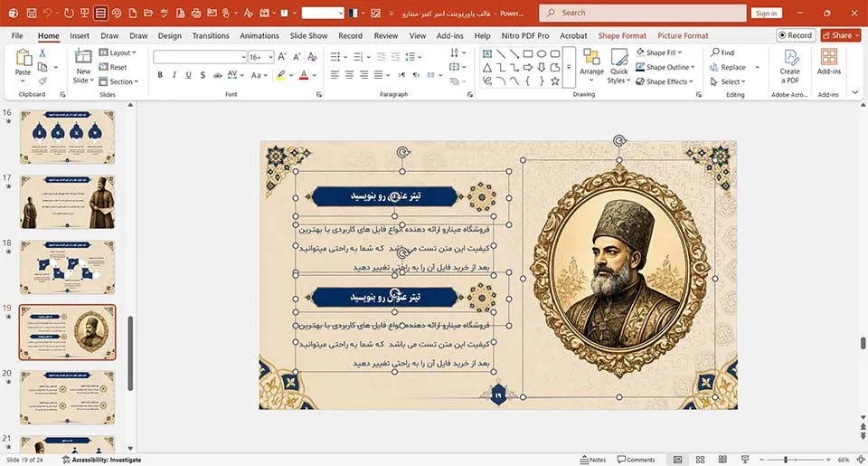Select the star shape in gallery
The width and height of the screenshot is (868, 466).
pyautogui.click(x=554, y=81)
